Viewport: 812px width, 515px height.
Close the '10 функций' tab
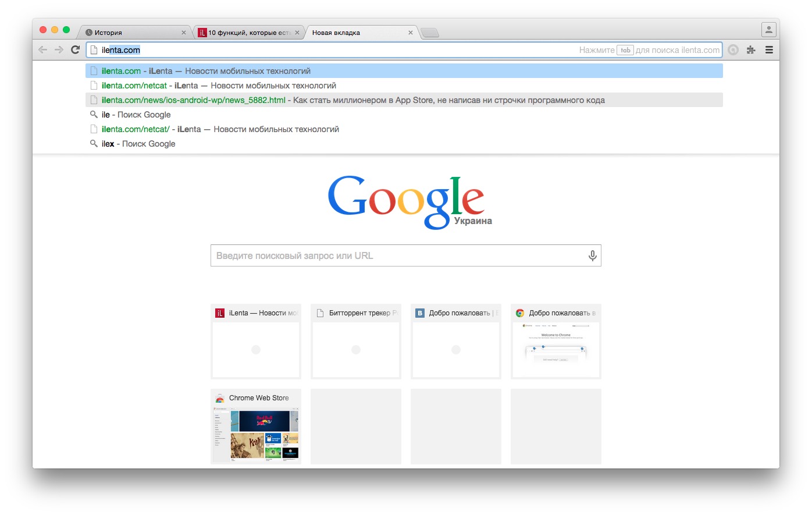(297, 33)
